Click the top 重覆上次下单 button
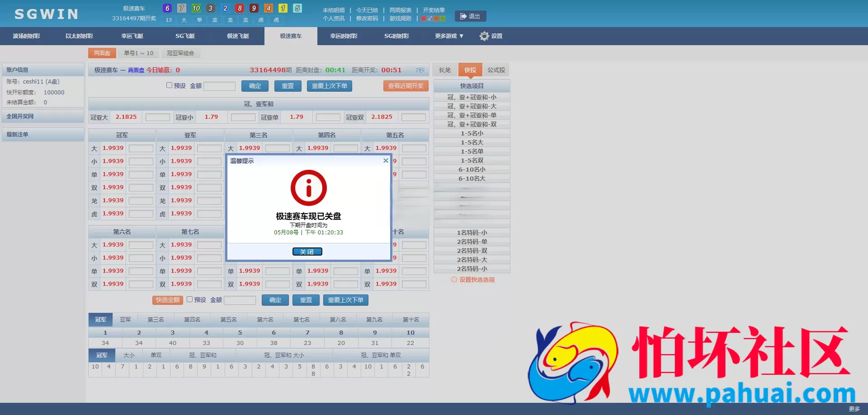The width and height of the screenshot is (868, 415). (330, 86)
